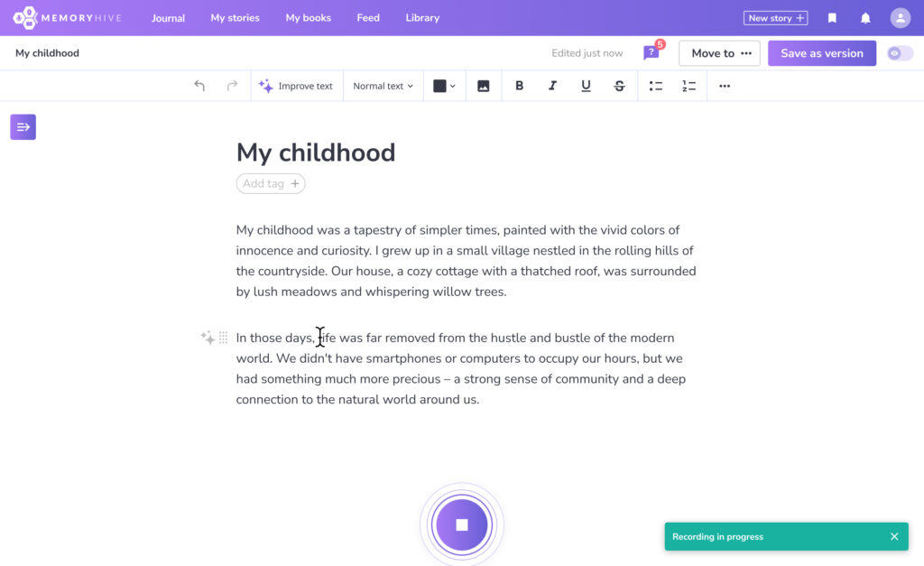
Task: Open the Normal text style dropdown
Action: [383, 86]
